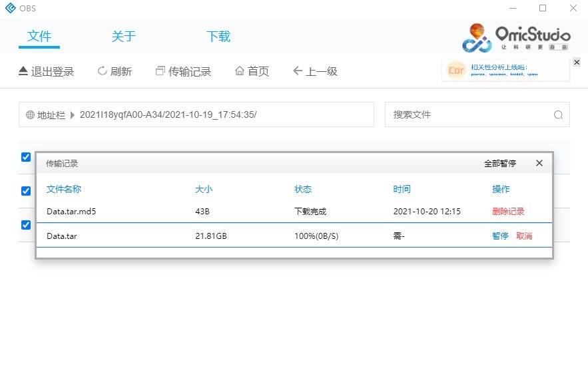Click 删除记录 for Data.tar.md5
The height and width of the screenshot is (392, 588).
[x=508, y=212]
